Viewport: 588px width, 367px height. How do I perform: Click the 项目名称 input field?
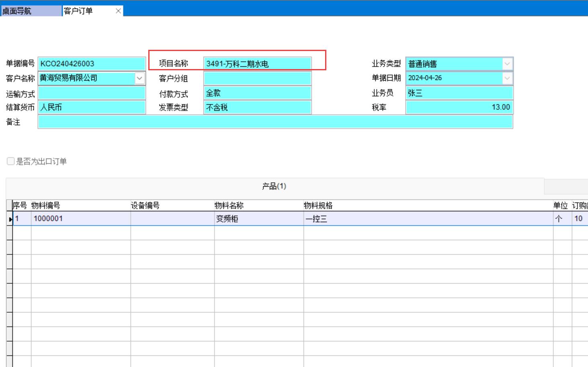[x=257, y=64]
